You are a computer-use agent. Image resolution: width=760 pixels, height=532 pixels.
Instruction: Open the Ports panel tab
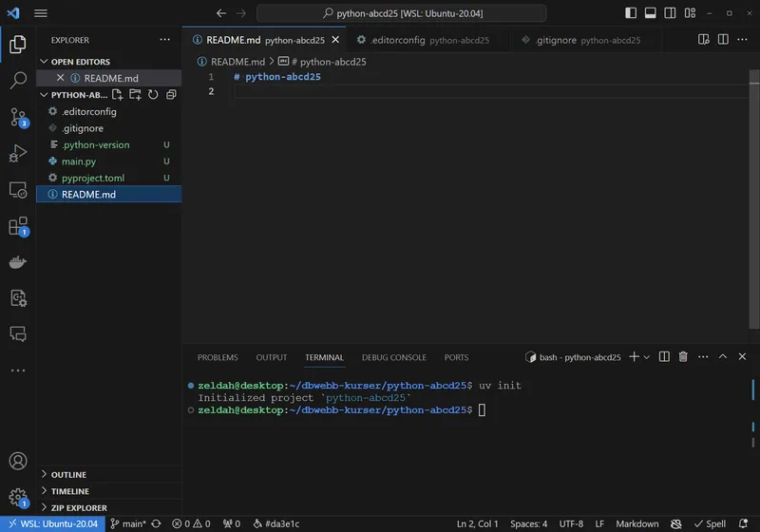point(456,357)
